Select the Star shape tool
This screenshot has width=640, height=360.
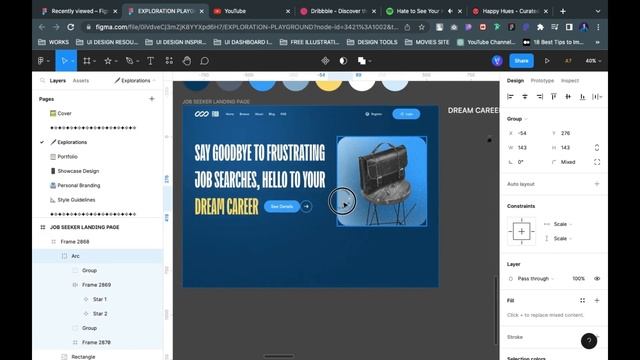(108, 61)
